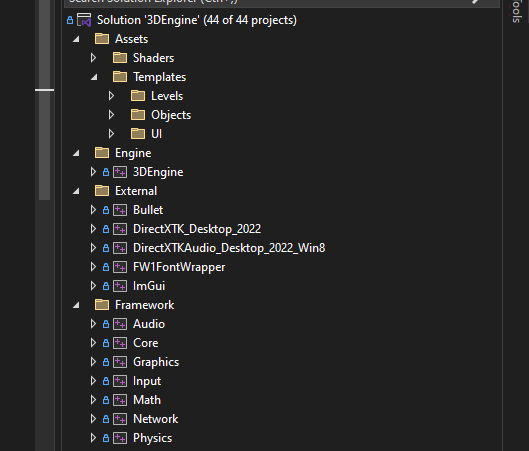The height and width of the screenshot is (451, 529).
Task: Select the 3DEngine project label
Action: point(158,172)
